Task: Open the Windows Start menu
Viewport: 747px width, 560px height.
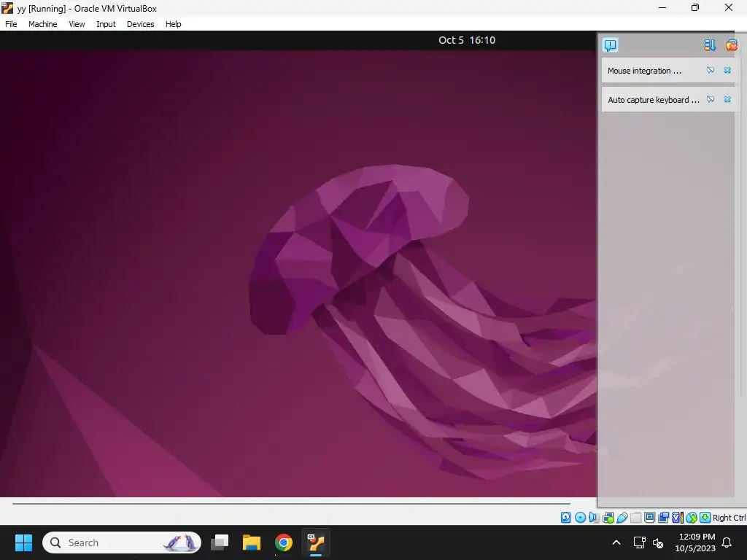Action: pos(23,542)
